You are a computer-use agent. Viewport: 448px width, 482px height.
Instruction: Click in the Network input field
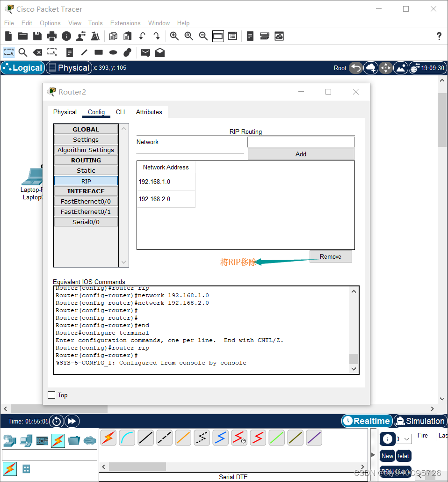pos(301,142)
